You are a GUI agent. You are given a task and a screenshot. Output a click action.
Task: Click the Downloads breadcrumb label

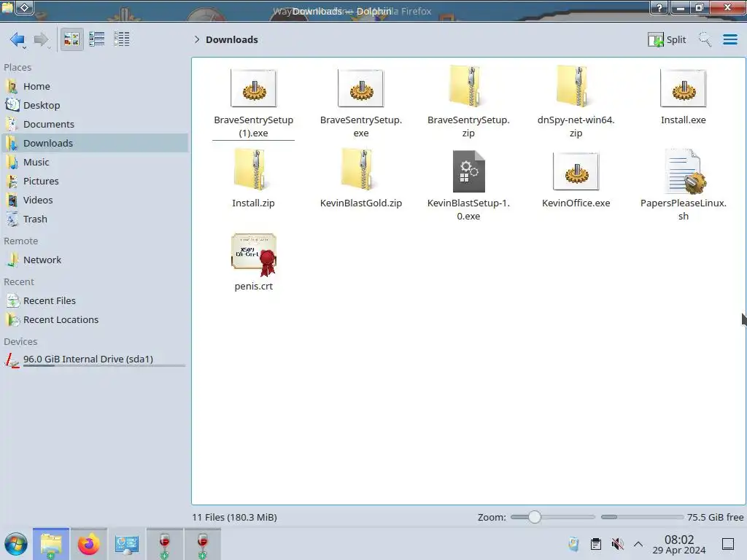point(232,39)
